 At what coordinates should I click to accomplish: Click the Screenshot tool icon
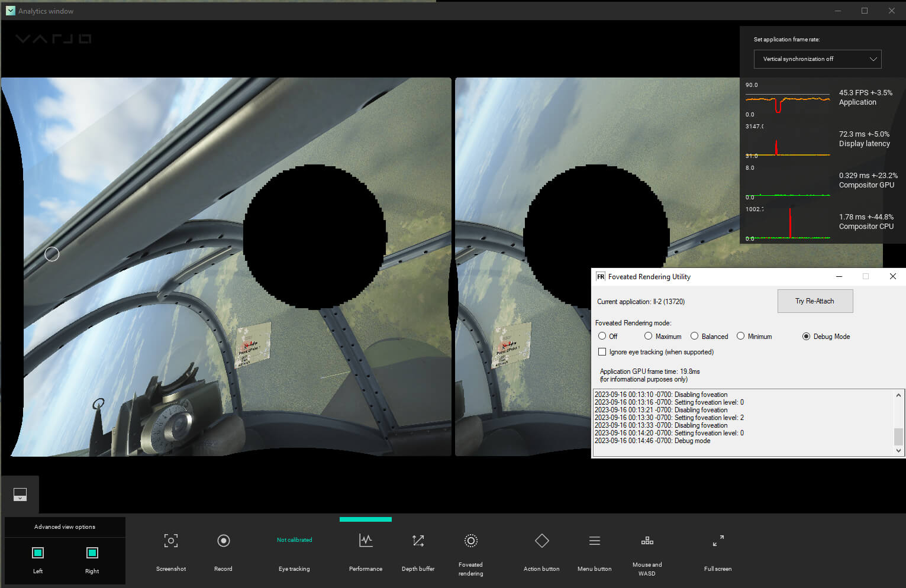pos(171,541)
